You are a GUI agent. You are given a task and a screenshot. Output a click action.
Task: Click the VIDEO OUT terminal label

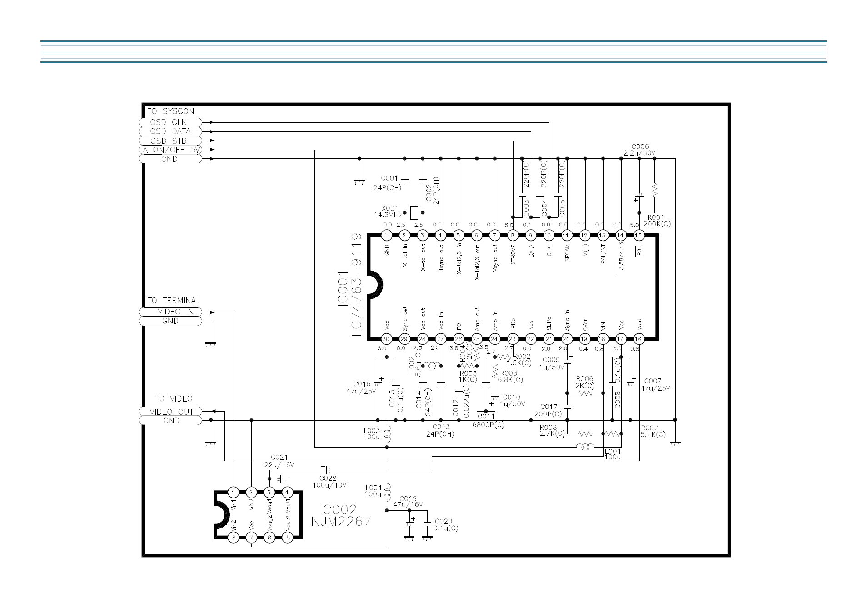tap(170, 412)
